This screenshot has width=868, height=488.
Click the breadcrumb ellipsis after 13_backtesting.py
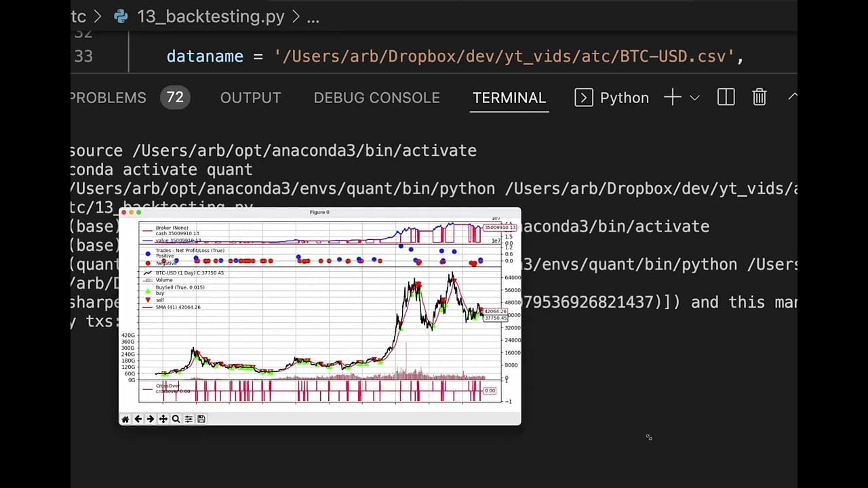(313, 18)
